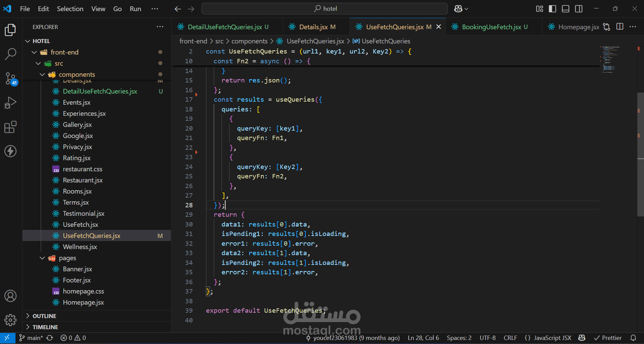The image size is (644, 344).
Task: Expand the OUTLINE section
Action: pos(97,316)
